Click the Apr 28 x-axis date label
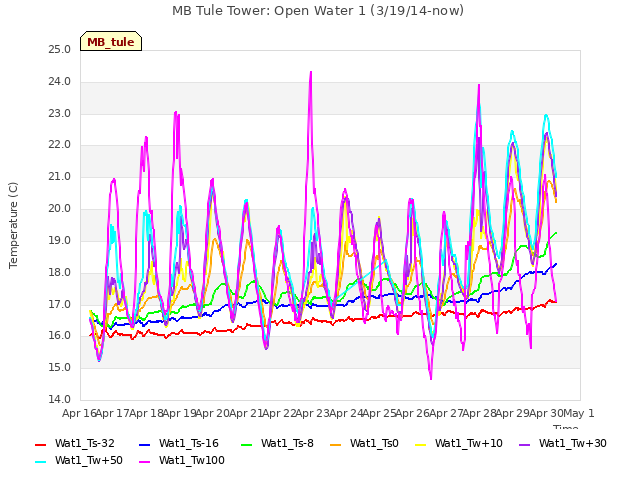Screen dimensions: 640x480 click(479, 414)
